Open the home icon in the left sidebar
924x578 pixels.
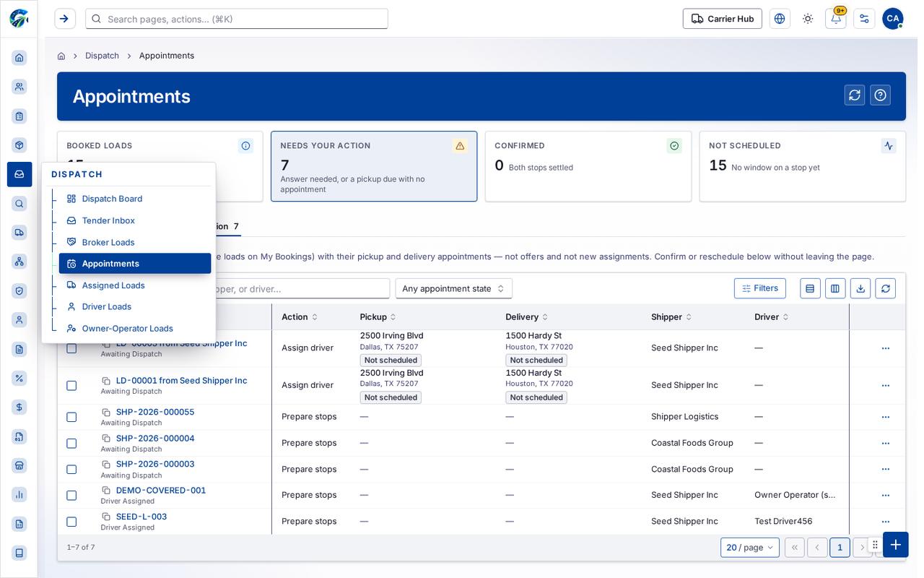[x=19, y=58]
